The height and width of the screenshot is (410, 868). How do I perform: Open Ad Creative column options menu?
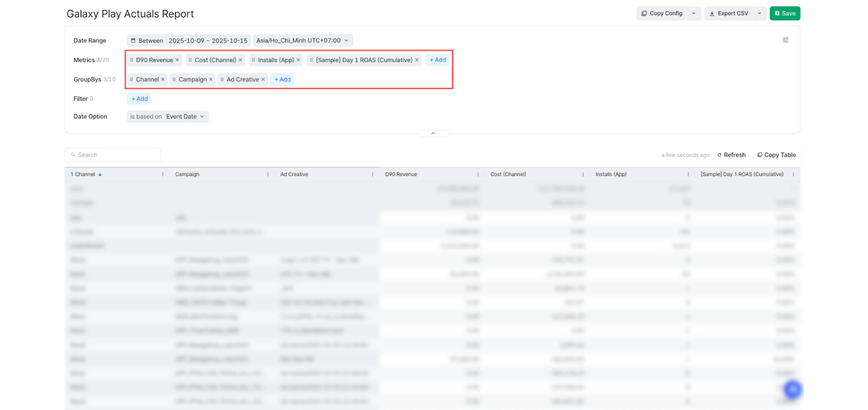coord(373,175)
